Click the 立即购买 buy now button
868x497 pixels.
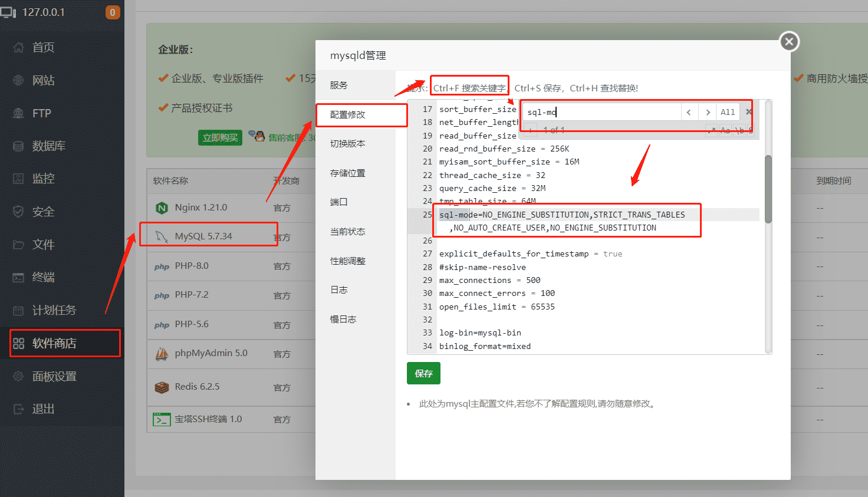point(220,137)
